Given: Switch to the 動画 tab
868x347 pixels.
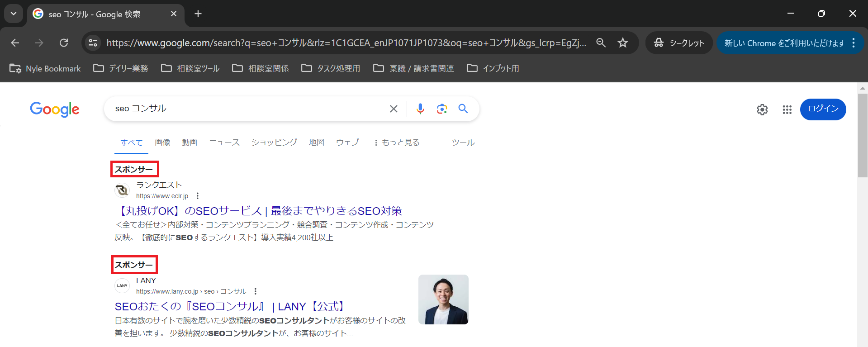Looking at the screenshot, I should (x=190, y=143).
